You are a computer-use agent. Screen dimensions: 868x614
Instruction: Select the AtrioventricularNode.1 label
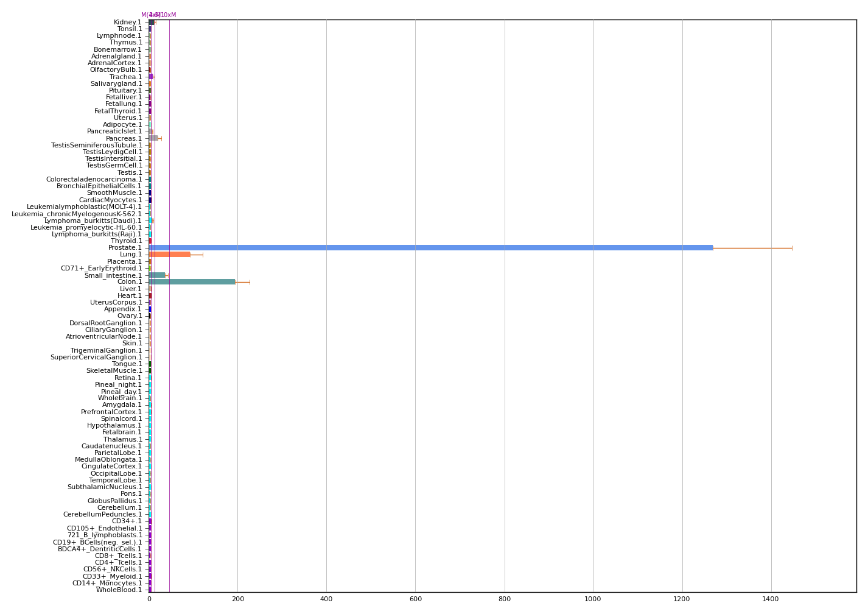pos(103,337)
